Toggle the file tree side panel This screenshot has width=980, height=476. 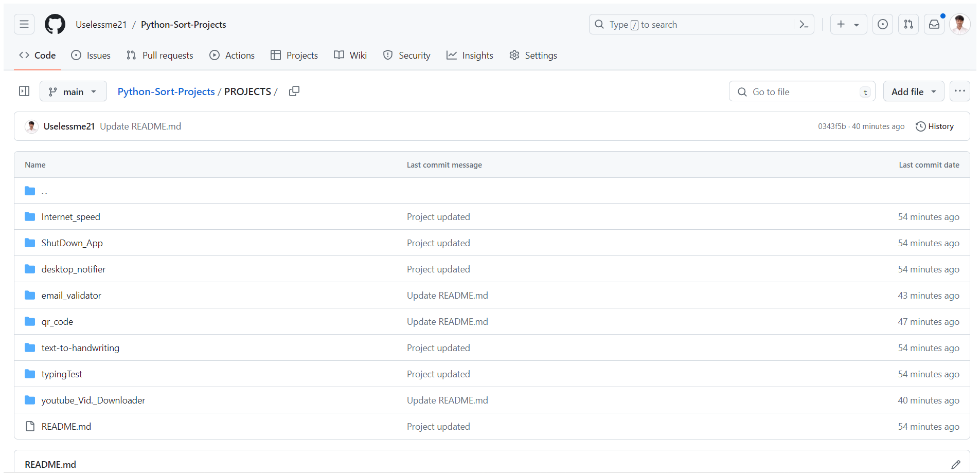(24, 91)
